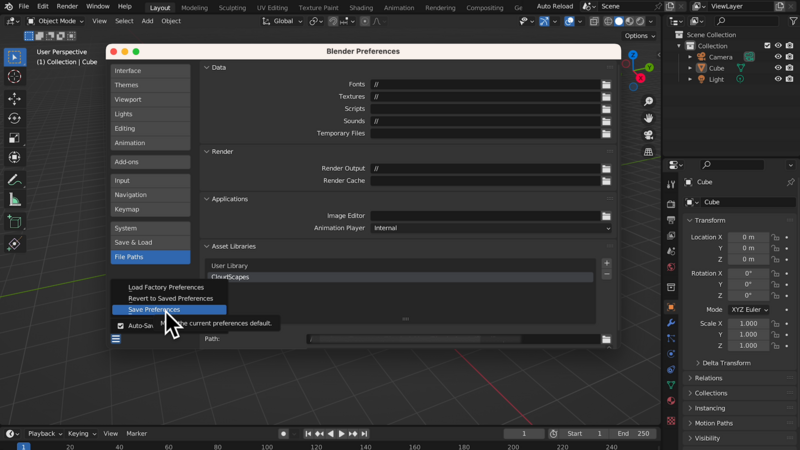The height and width of the screenshot is (450, 800).
Task: Open Save & Load preferences section
Action: click(x=151, y=242)
